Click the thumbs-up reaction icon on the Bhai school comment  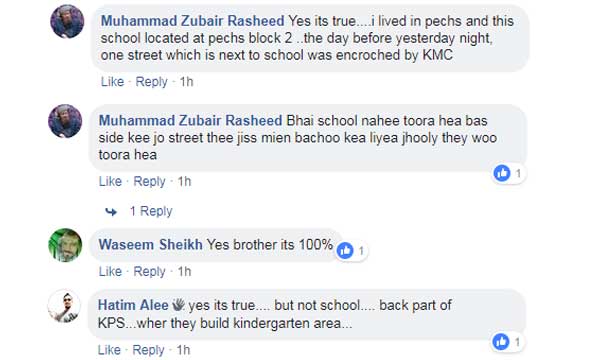tap(502, 173)
